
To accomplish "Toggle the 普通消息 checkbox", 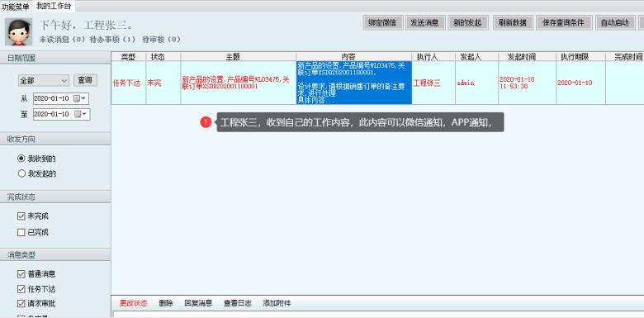I will click(x=21, y=274).
